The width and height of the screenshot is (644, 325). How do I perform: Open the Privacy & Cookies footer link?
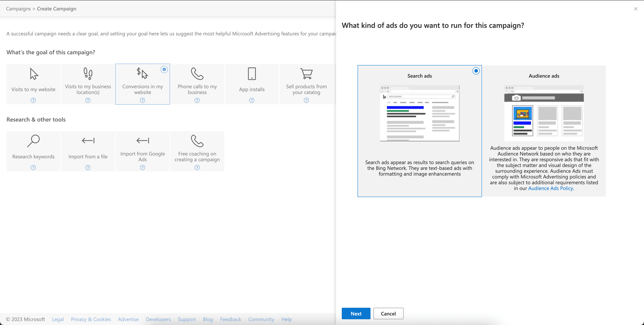coord(91,319)
